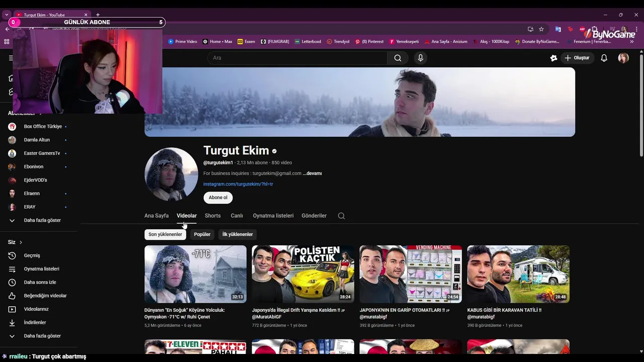This screenshot has height=362, width=644.
Task: Show more bookmarks with the overflow chevron
Action: (632, 42)
